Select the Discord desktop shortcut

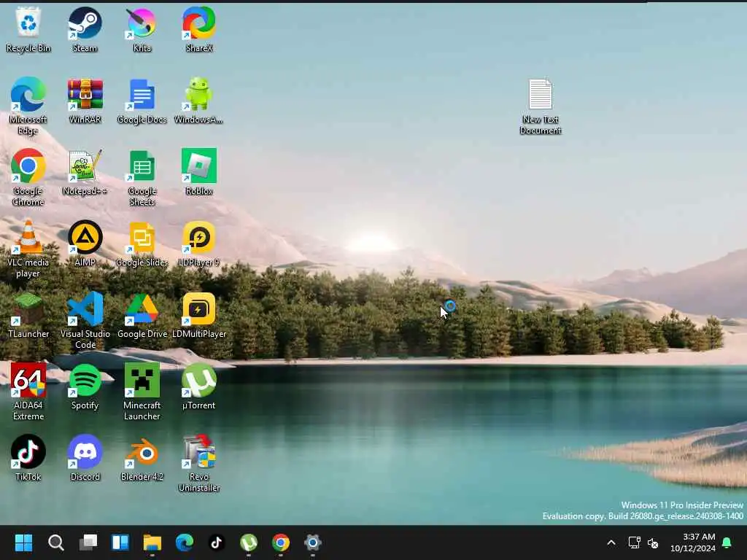tap(85, 458)
